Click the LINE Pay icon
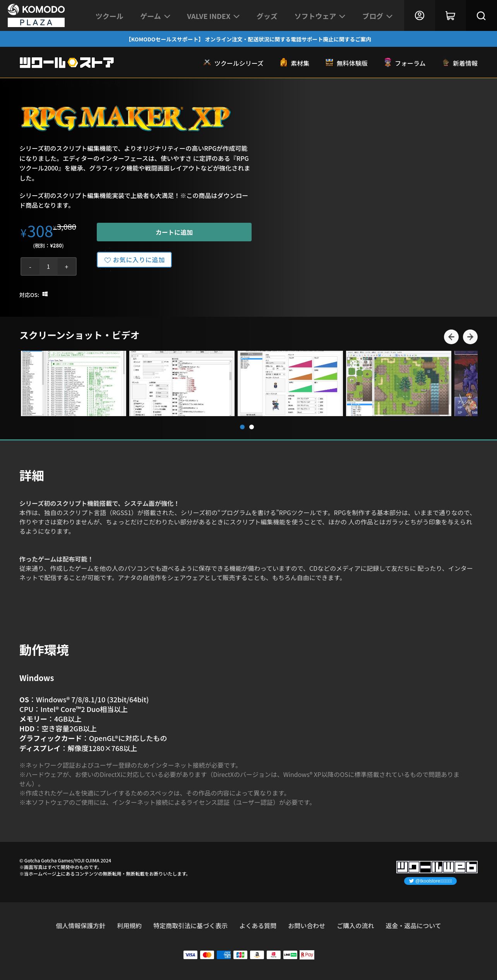The image size is (497, 980). [290, 955]
